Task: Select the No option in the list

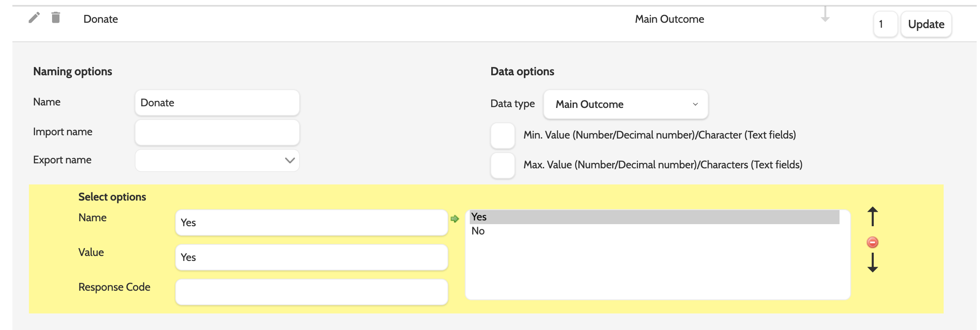Action: coord(654,231)
